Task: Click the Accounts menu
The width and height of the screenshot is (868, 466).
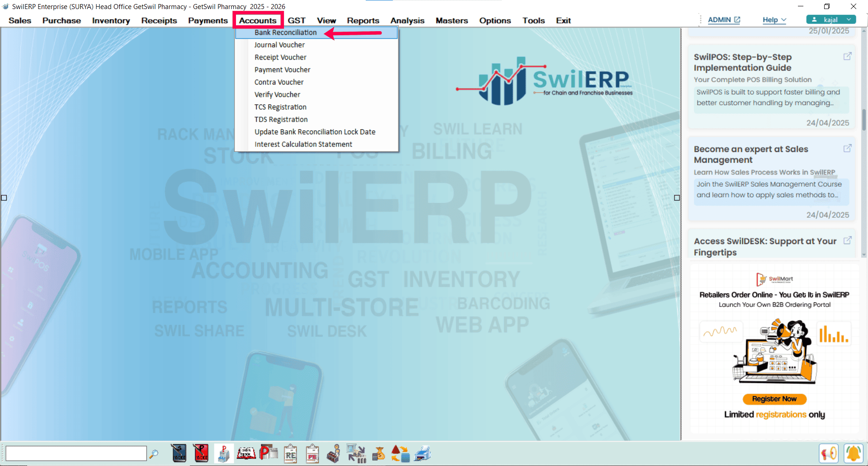Action: pyautogui.click(x=258, y=20)
